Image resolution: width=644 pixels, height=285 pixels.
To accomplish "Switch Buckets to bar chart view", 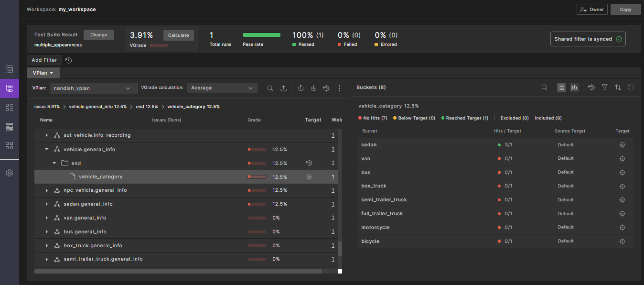I will point(574,88).
